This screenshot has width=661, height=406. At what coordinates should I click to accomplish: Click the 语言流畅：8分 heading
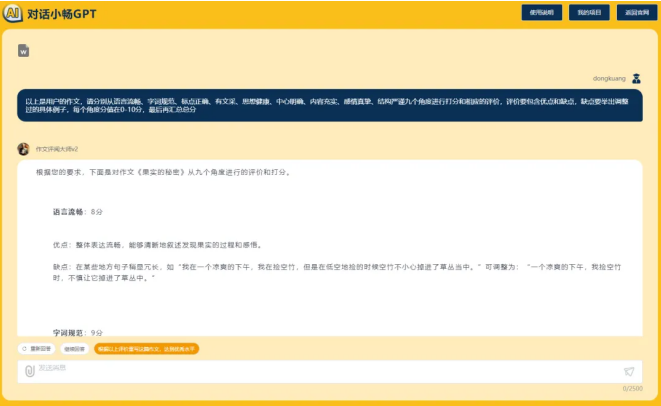(x=78, y=212)
